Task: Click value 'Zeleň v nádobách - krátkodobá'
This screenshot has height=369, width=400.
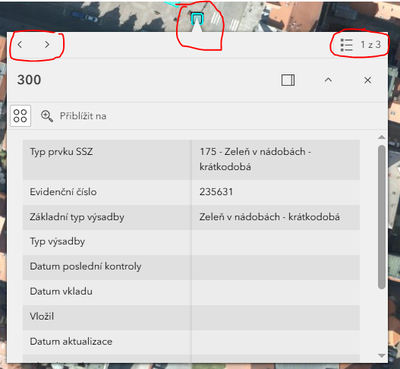Action: [270, 217]
